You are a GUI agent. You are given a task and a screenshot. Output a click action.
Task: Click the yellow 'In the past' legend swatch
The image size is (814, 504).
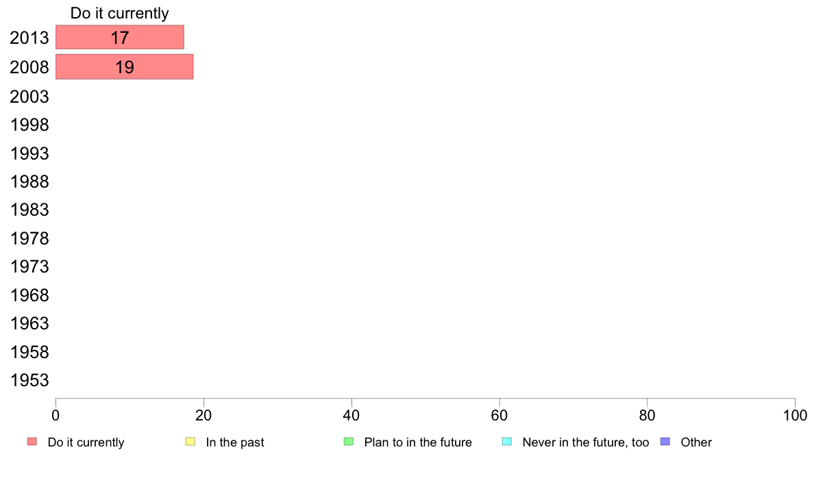[190, 442]
